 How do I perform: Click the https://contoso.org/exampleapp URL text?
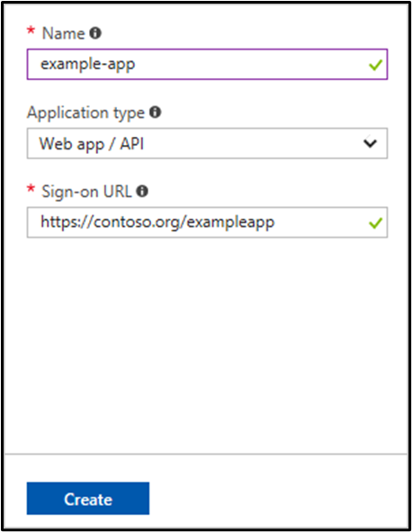tap(157, 222)
